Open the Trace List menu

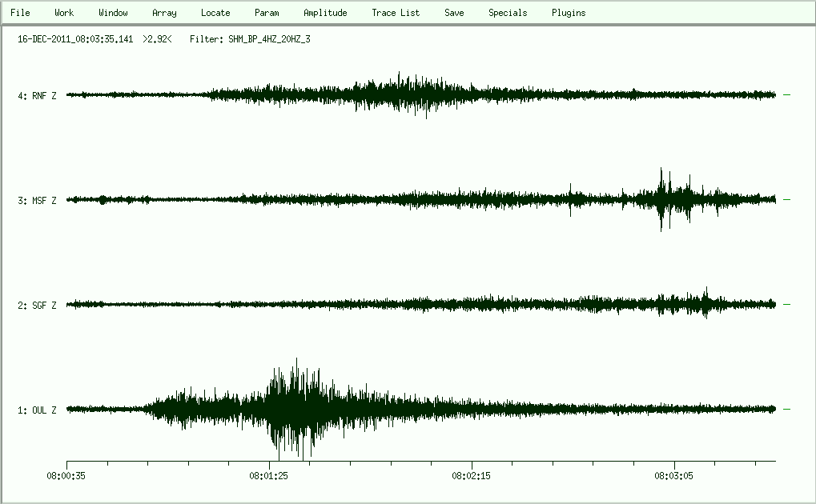[x=396, y=13]
